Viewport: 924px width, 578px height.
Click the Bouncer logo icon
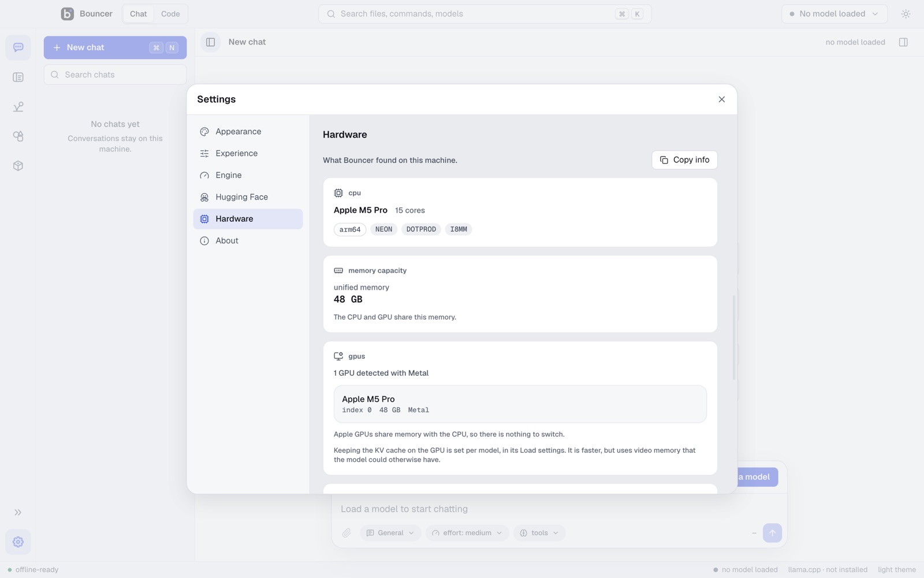68,14
